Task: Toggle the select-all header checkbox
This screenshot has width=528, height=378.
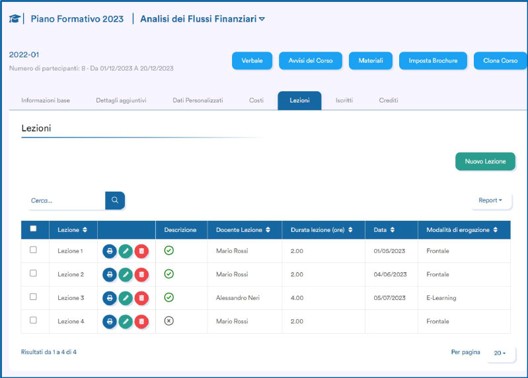Action: (33, 229)
